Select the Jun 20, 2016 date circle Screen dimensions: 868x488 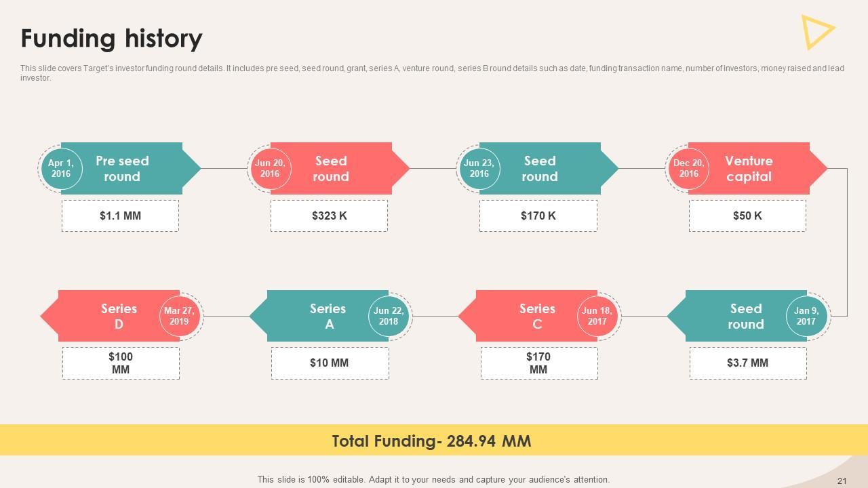[x=270, y=169]
